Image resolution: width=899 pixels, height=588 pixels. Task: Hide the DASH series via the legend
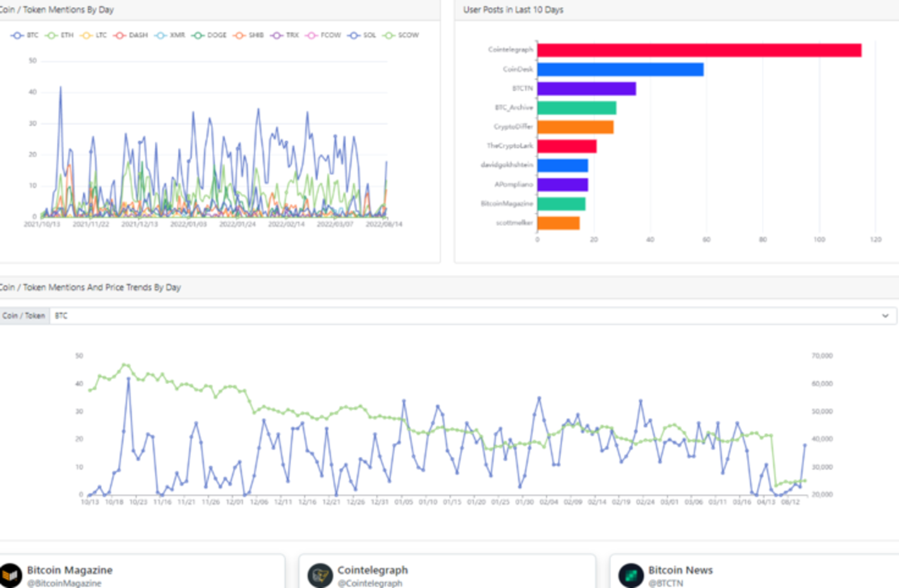coord(130,35)
